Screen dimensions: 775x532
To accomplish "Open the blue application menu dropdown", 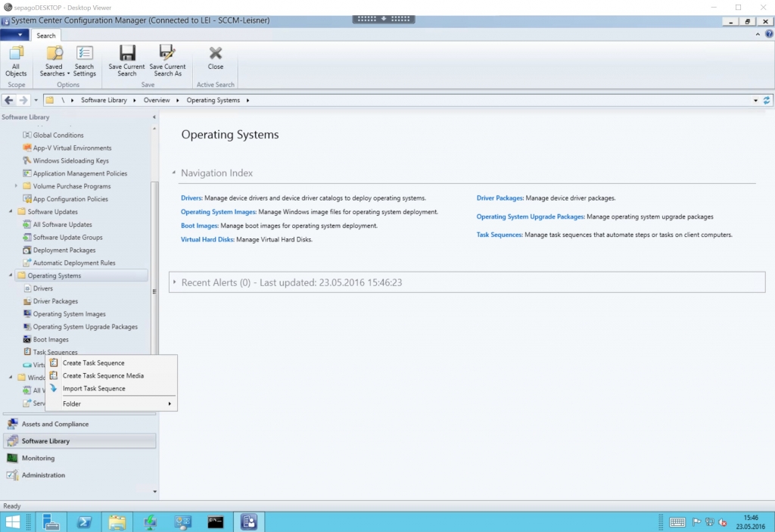I will tap(14, 35).
